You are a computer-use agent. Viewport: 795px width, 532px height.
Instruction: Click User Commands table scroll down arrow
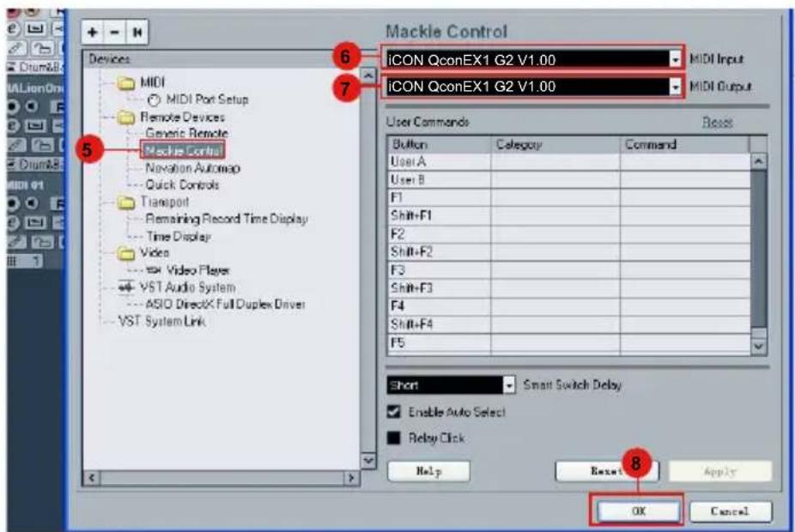coord(758,347)
